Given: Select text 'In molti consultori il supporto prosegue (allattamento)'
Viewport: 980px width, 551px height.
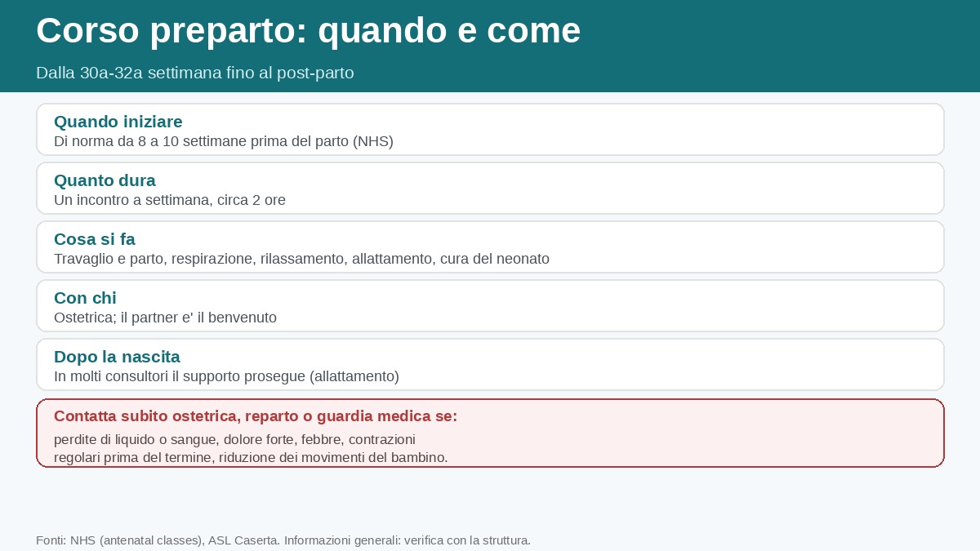Looking at the screenshot, I should (226, 376).
